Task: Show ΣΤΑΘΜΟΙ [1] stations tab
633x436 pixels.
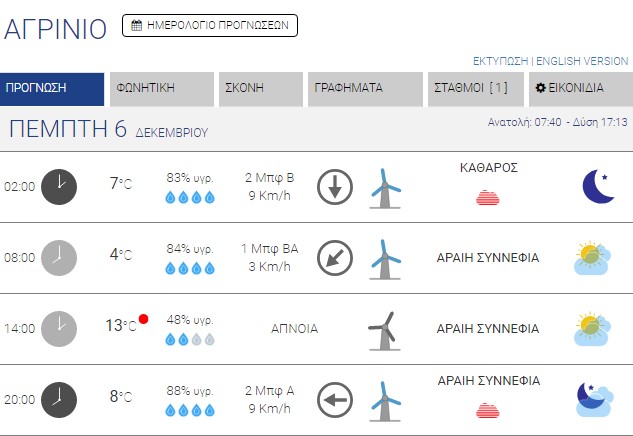Action: (x=476, y=89)
